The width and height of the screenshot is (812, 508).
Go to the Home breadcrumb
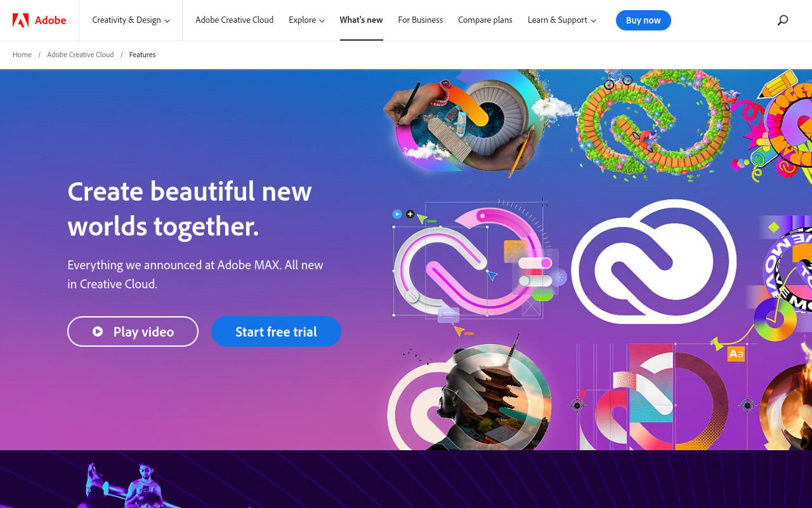point(22,55)
